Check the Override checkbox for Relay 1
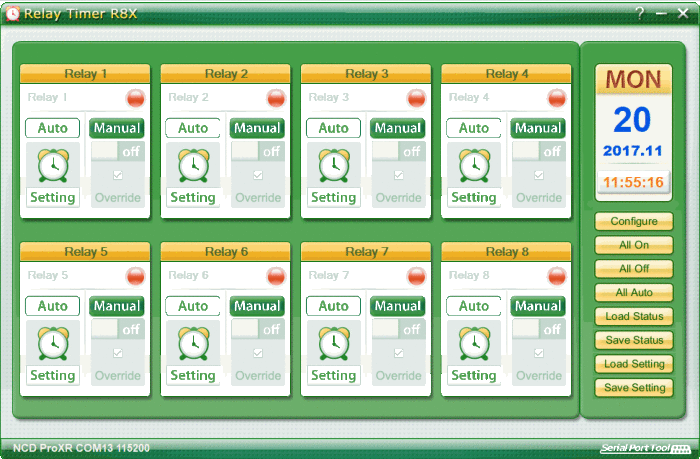The image size is (700, 459). [118, 175]
